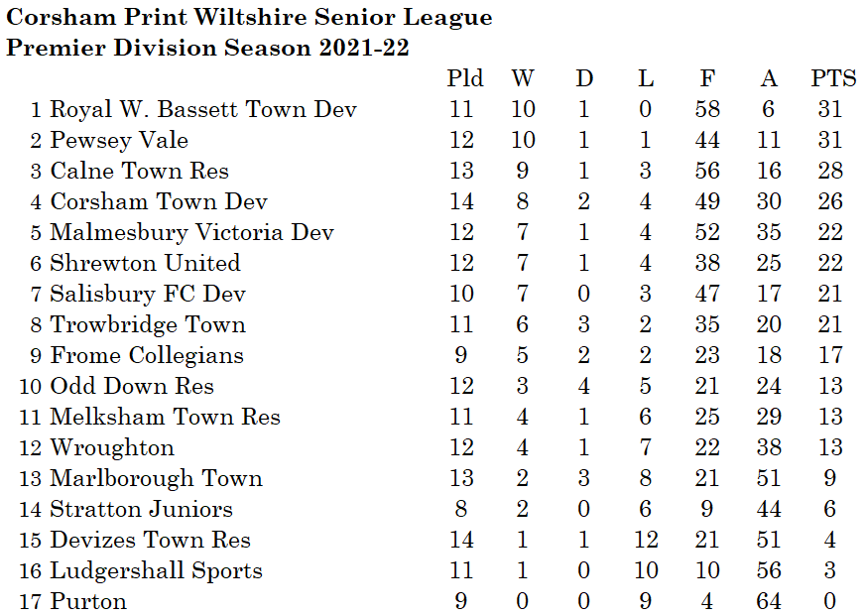Screen dimensions: 865x616
Task: Click on Calne Town Res
Action: coord(140,171)
